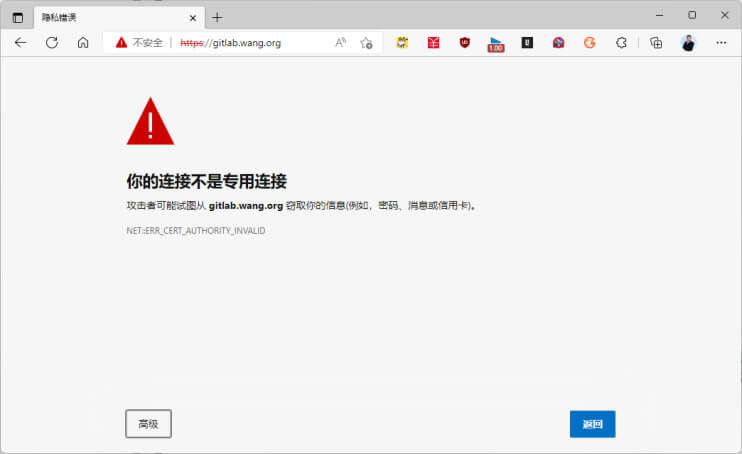
Task: Click the 高级 button
Action: point(149,424)
